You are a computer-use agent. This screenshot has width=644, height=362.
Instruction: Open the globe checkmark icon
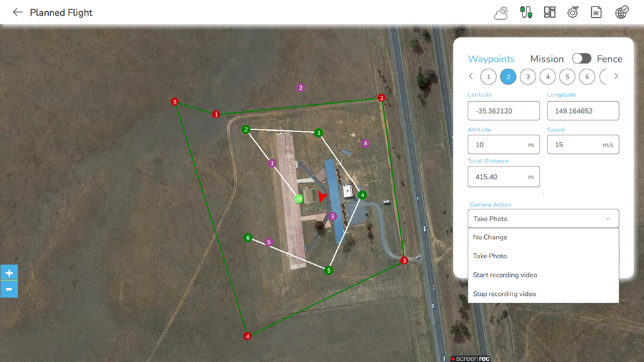click(622, 12)
